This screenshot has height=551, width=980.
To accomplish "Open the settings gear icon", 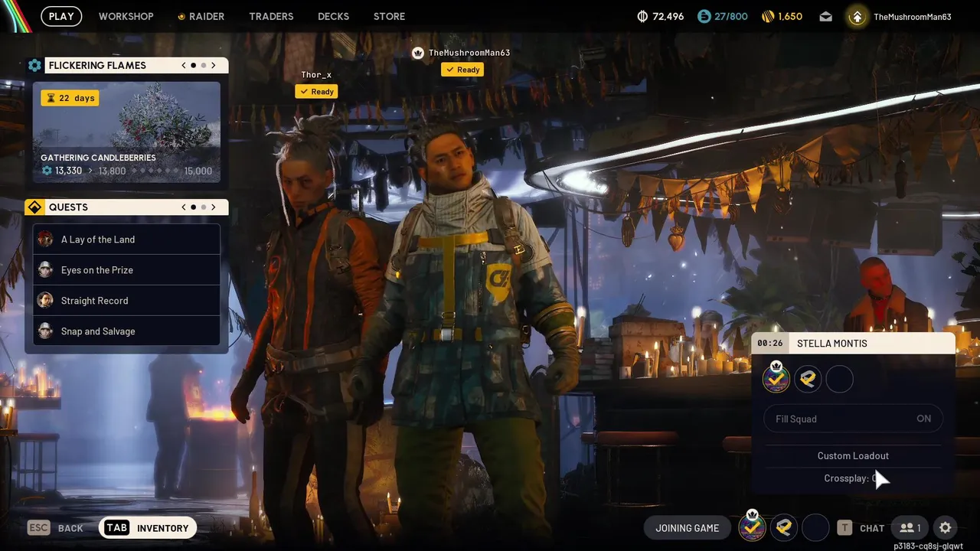I will click(x=946, y=527).
